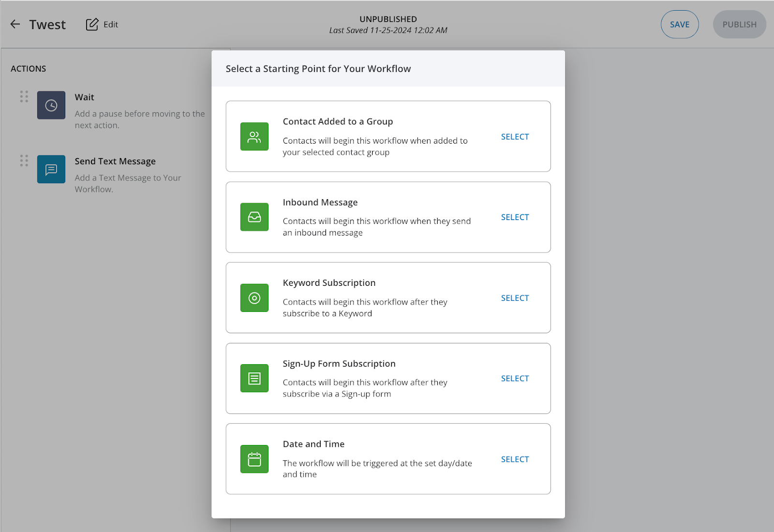Click the 'Inbound Message' heading
The image size is (774, 532).
[x=320, y=202]
